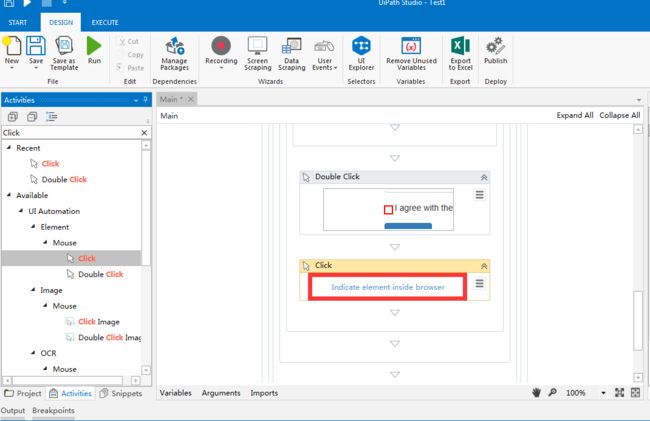Switch to the DESIGN ribbon tab
This screenshot has height=421, width=650.
(x=61, y=22)
